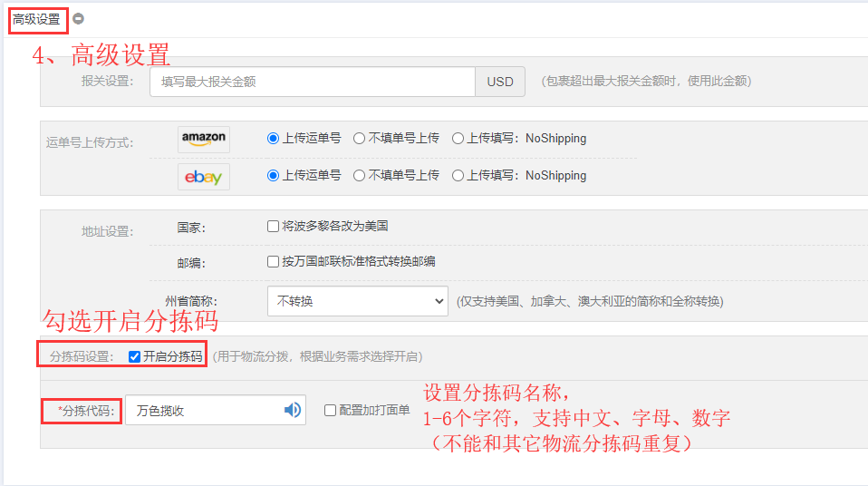
Task: Click the 运单号上传方式 label
Action: pos(90,143)
